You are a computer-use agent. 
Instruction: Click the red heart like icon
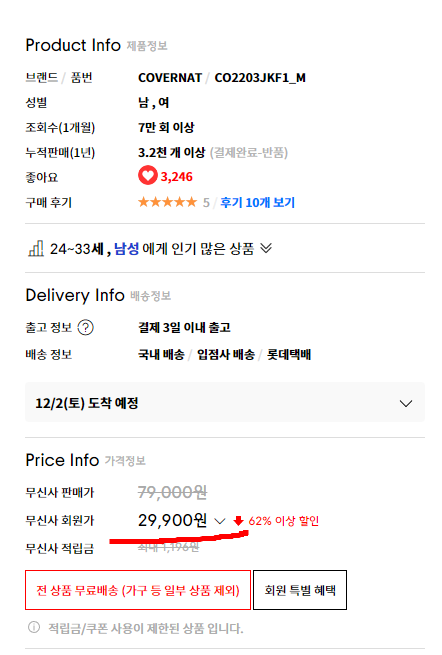click(x=147, y=175)
